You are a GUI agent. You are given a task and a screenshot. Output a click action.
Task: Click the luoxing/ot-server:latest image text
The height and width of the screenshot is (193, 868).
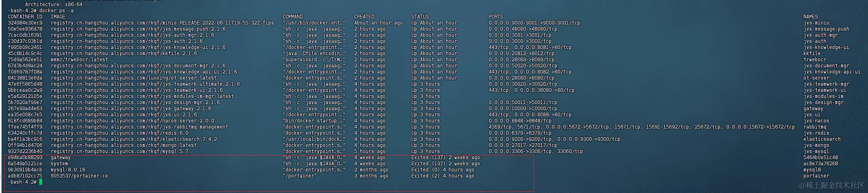[134, 78]
